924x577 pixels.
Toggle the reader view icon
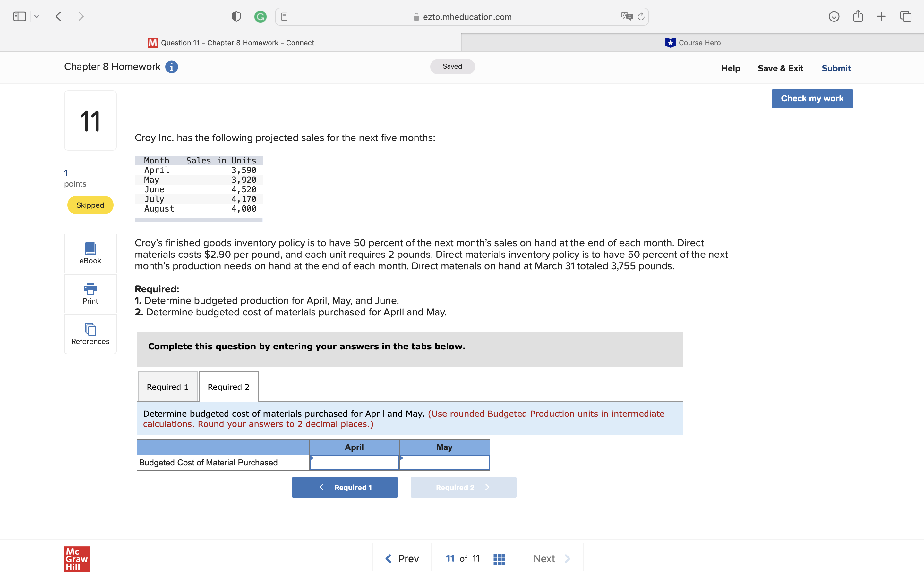tap(284, 16)
